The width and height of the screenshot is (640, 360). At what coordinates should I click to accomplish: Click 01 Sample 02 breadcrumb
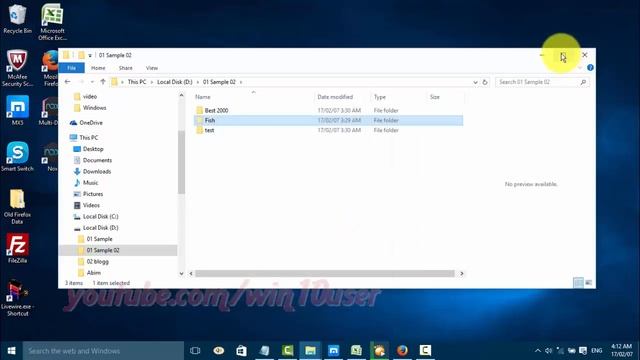click(219, 82)
